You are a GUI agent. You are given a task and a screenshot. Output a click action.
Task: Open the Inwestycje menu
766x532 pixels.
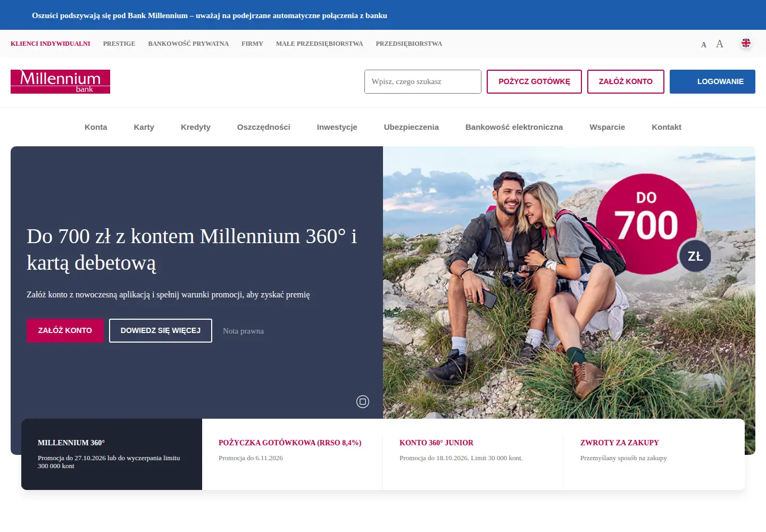(x=337, y=127)
